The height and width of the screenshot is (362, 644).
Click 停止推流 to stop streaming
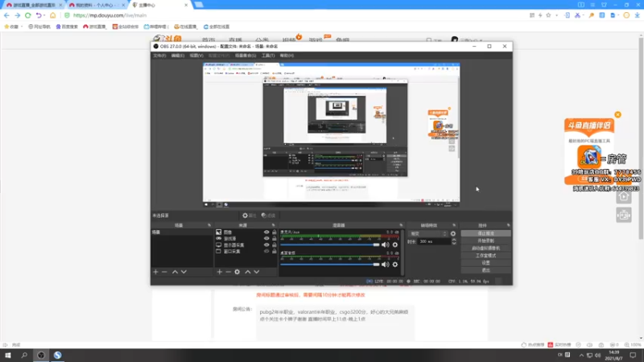[486, 233]
